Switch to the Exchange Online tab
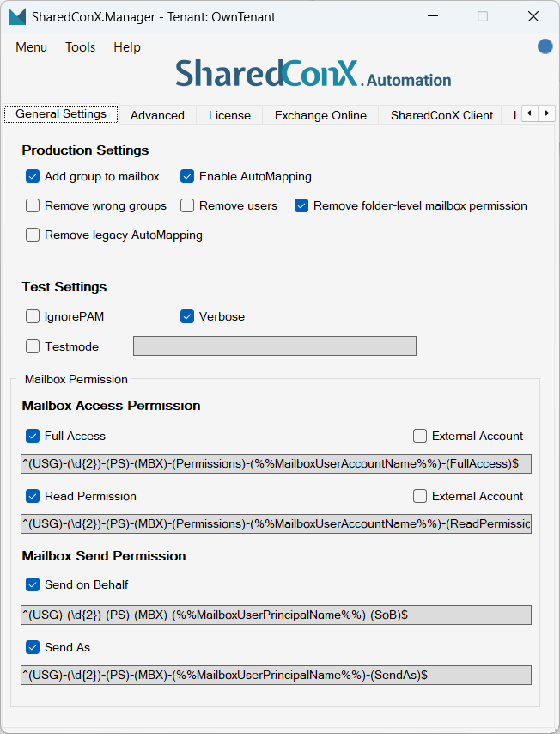Screen dimensions: 560x734 coord(320,115)
